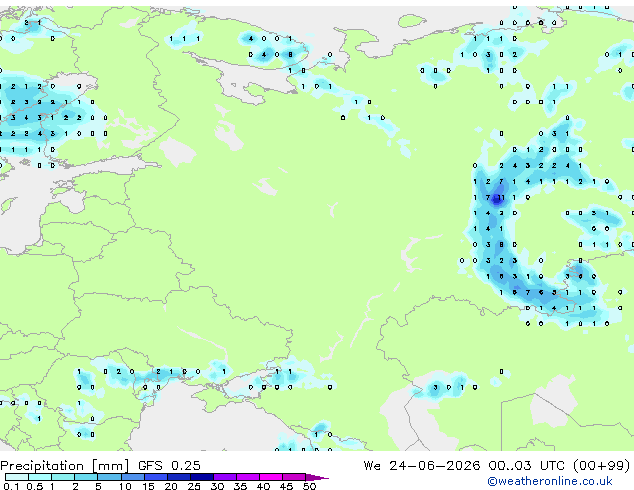The width and height of the screenshot is (634, 490).
Task: Click the "00..03 UTC" time range text
Action: coord(526,466)
